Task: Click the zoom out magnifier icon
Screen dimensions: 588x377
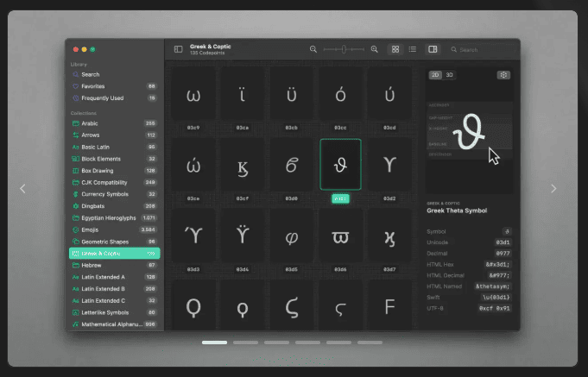Action: point(313,49)
